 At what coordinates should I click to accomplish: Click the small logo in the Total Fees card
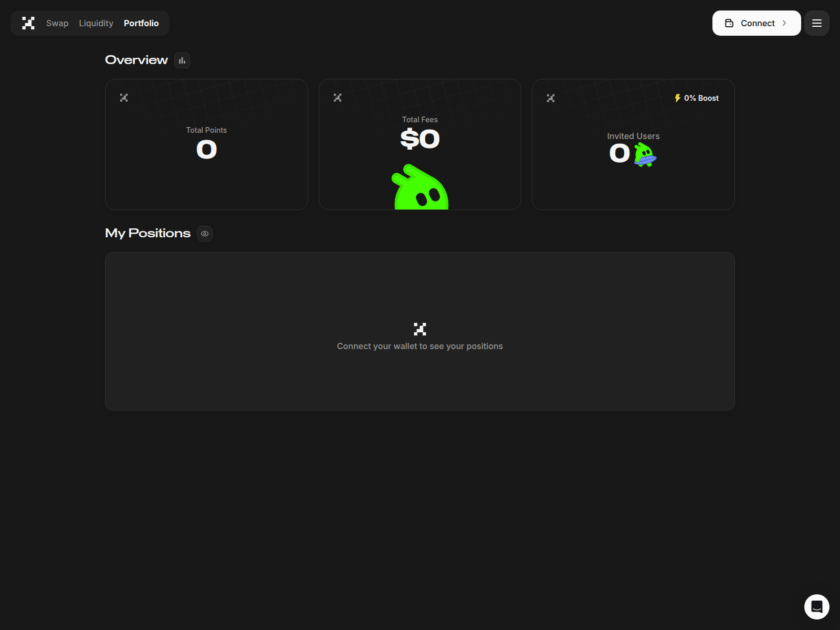click(x=338, y=98)
